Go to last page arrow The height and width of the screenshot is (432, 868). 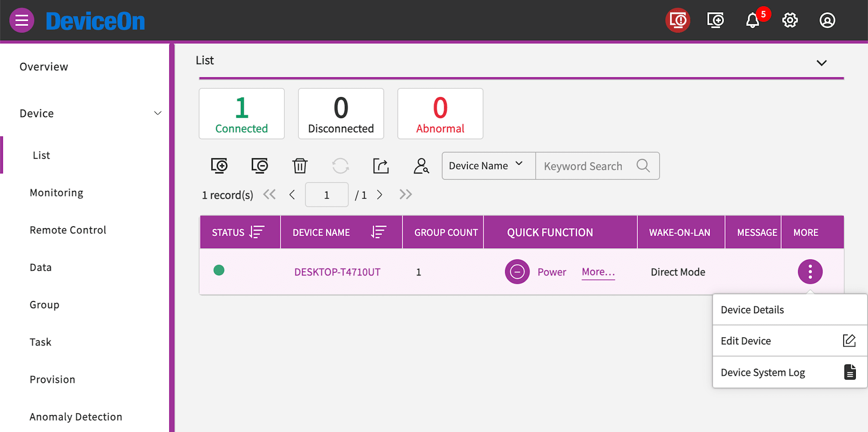[405, 194]
